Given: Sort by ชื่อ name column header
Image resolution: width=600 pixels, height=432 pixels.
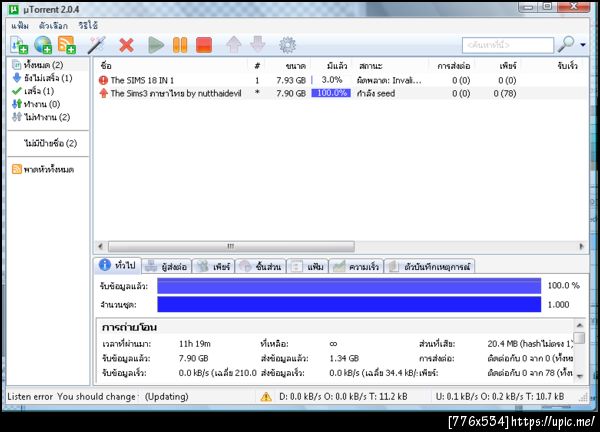Looking at the screenshot, I should pyautogui.click(x=106, y=66).
